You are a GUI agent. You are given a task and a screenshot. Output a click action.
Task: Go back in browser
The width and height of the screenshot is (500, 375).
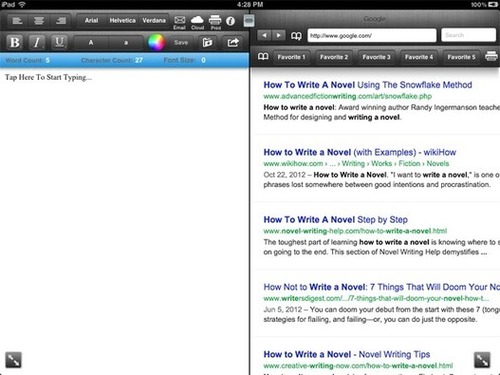[x=264, y=35]
